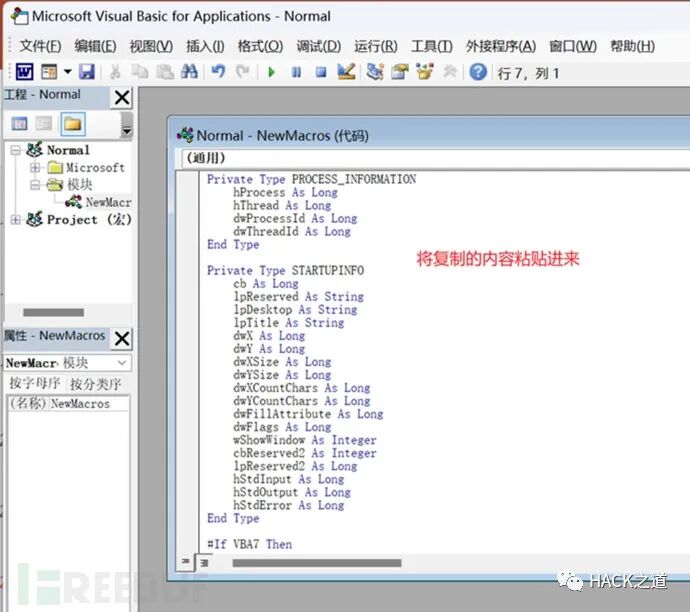Open the 插入(I) menu
Screen dimensions: 690x612
click(205, 46)
